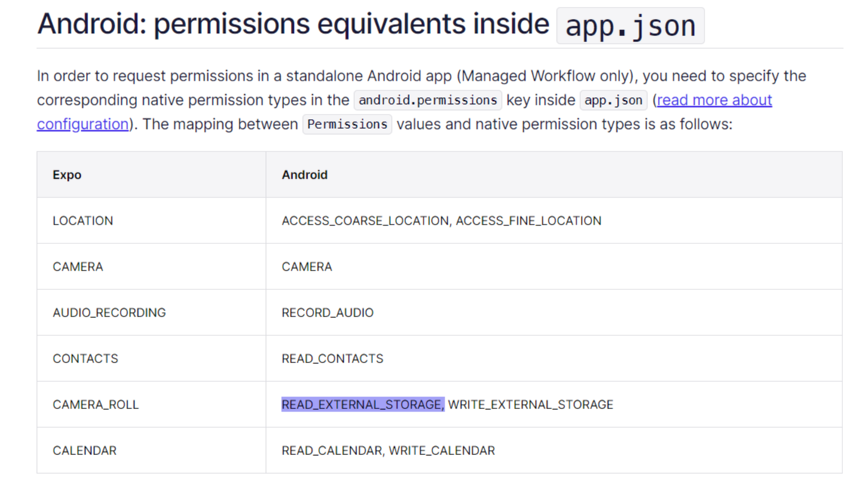Viewport: 868px width, 477px height.
Task: Click the 'CAMERA' cell in the Expo column
Action: (151, 267)
